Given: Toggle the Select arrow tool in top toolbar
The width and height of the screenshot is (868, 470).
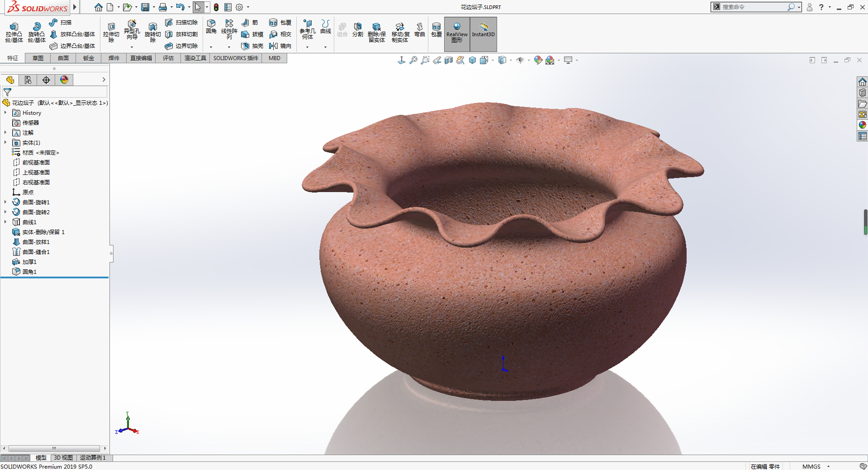Looking at the screenshot, I should point(198,7).
